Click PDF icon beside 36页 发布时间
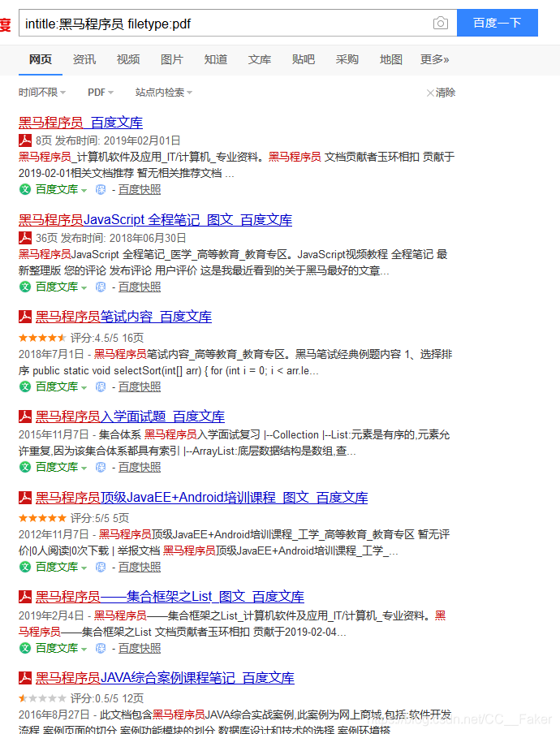560x734 pixels. (25, 238)
